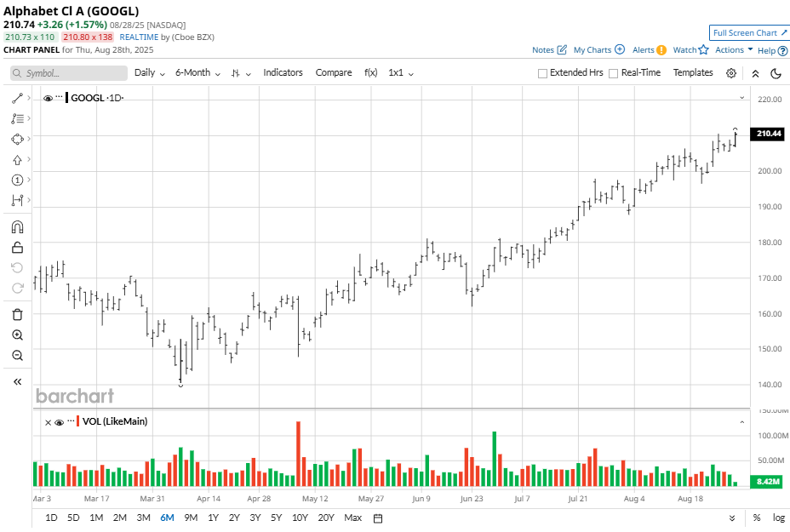Zoom out with the minus magnifier
The image size is (790, 532).
pyautogui.click(x=17, y=356)
